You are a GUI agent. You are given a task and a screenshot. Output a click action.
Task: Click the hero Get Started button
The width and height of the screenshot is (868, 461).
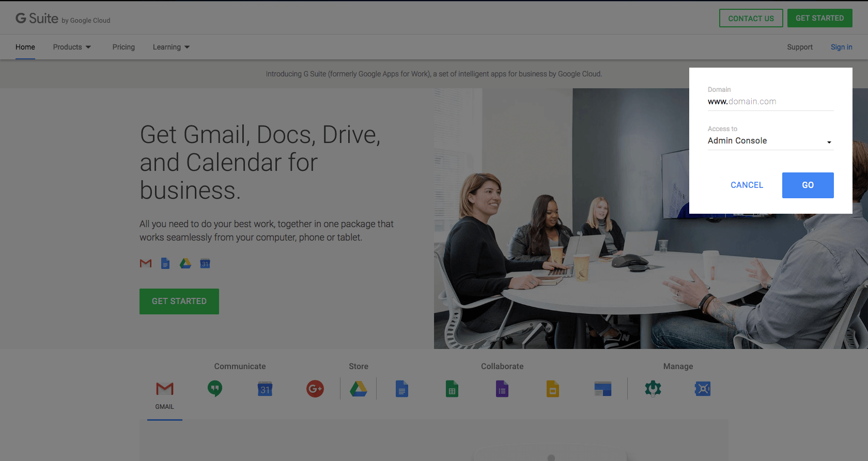179,301
